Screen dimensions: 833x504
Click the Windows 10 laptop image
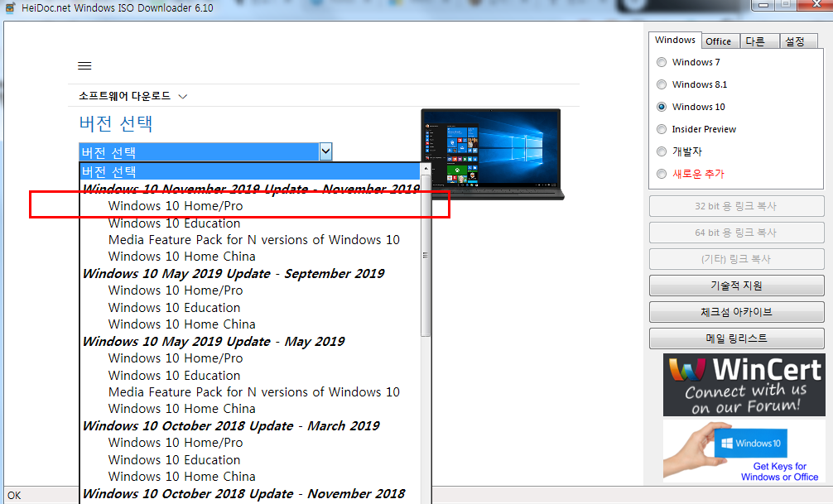point(493,154)
